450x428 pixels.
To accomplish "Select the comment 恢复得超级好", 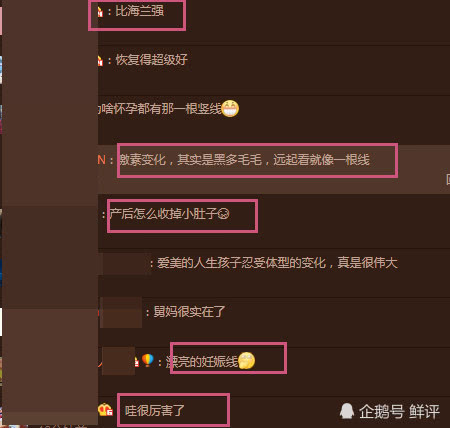I will pos(151,60).
